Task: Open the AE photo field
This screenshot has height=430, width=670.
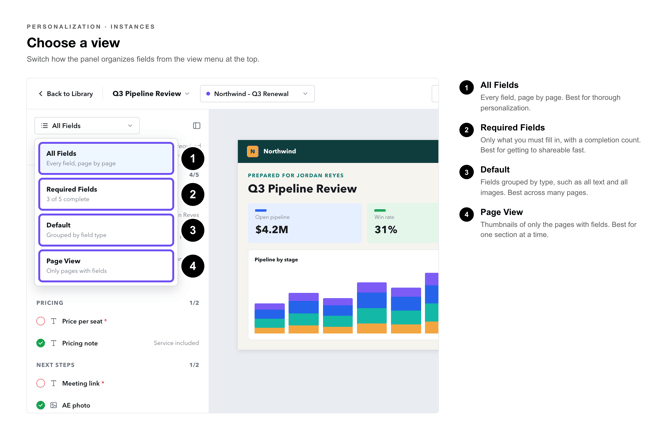Action: pos(118,405)
